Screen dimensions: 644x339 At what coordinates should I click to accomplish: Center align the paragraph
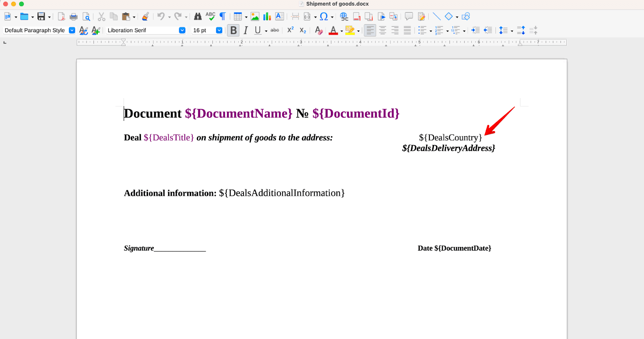click(x=382, y=31)
